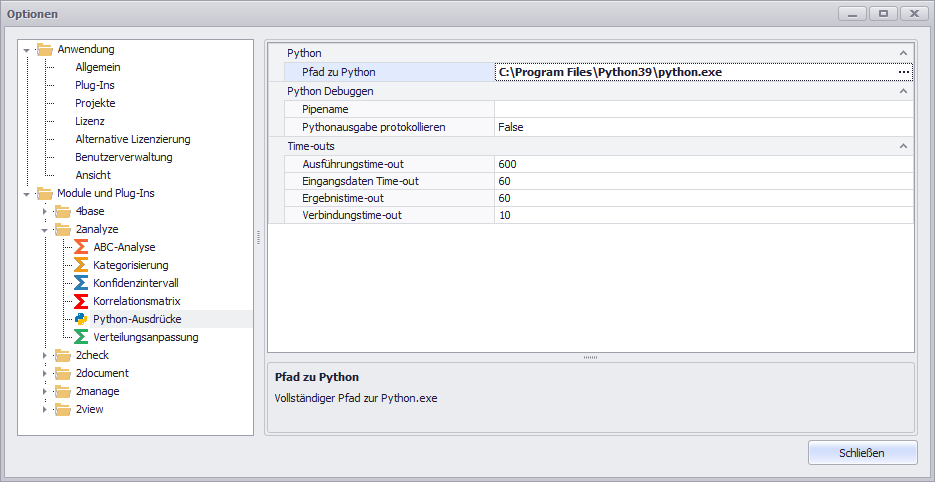The height and width of the screenshot is (482, 935).
Task: Click the Module und Plug-Ins folder icon
Action: click(44, 193)
